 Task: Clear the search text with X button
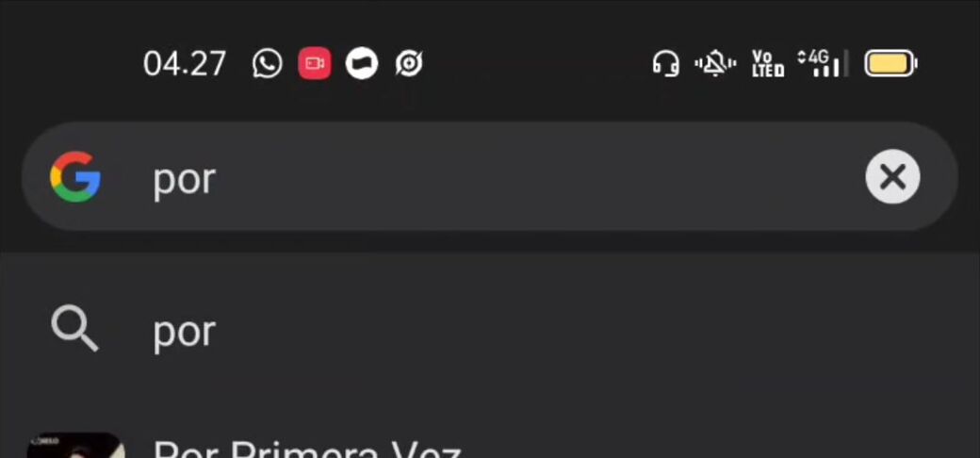tap(892, 177)
